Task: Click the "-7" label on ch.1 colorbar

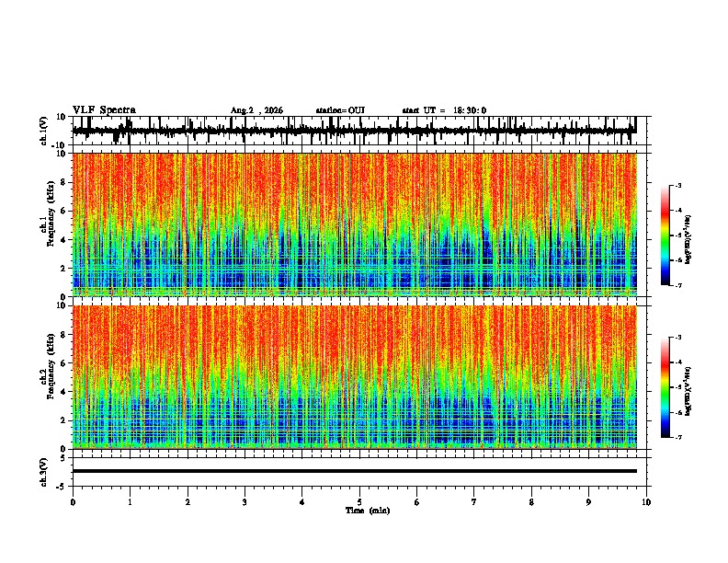Action: coord(678,285)
